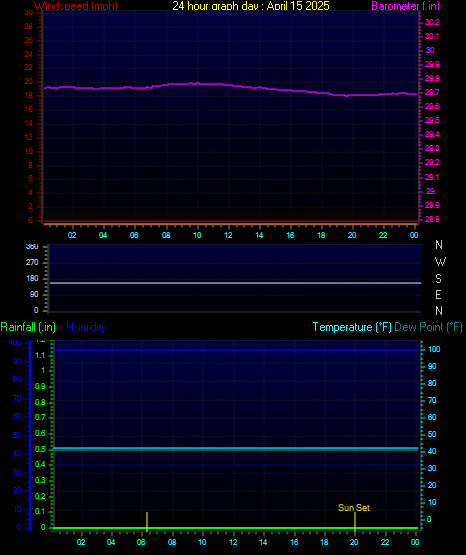Click the Windspeed (mph) axis title
The height and width of the screenshot is (555, 466).
pos(76,6)
